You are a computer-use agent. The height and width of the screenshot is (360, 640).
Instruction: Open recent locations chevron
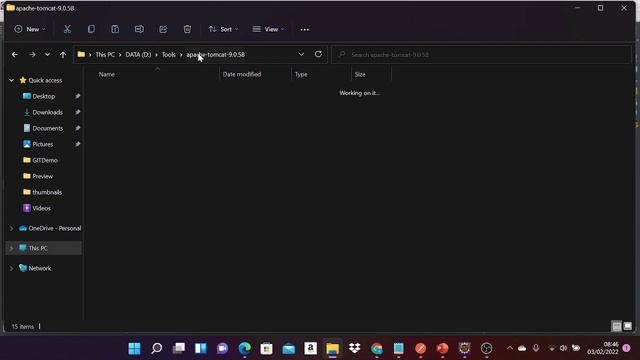pos(47,54)
